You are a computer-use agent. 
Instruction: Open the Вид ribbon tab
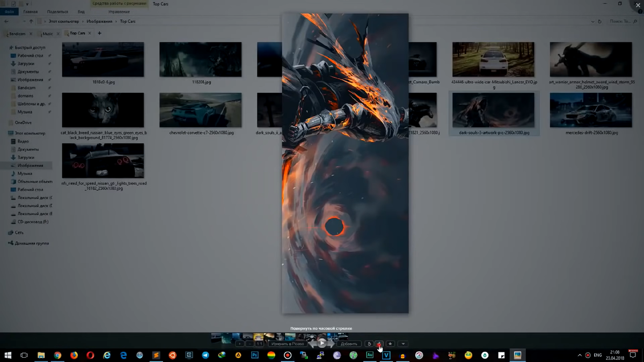[x=81, y=12]
